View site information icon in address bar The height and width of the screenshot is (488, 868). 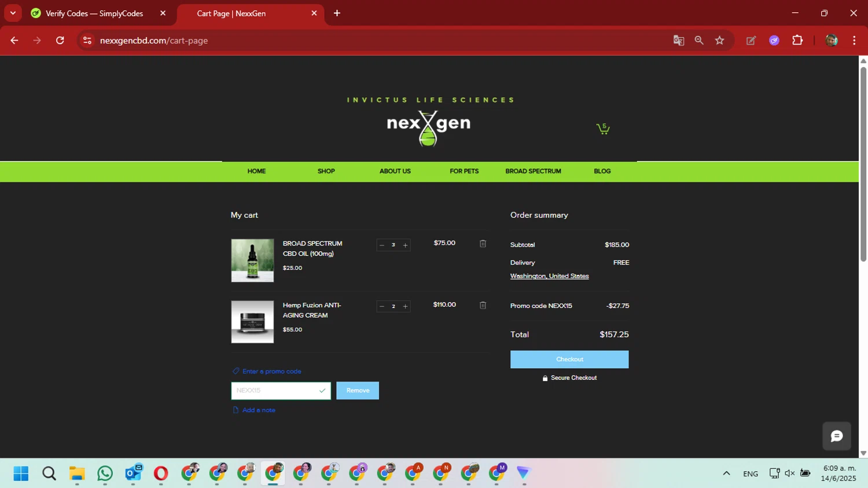point(87,41)
